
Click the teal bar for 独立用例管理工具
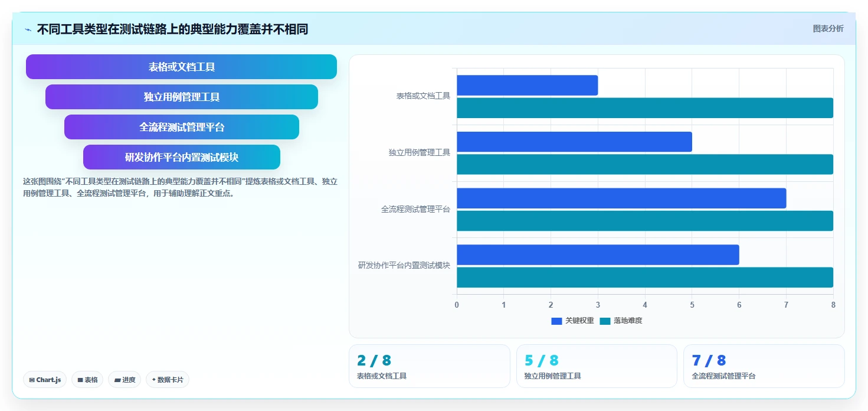tap(645, 164)
